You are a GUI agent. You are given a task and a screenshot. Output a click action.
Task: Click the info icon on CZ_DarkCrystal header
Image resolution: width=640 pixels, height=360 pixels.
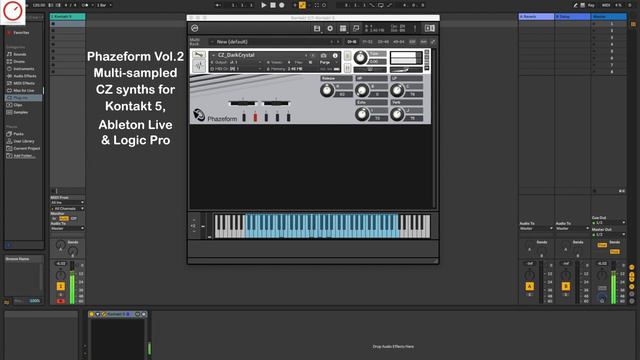[335, 55]
